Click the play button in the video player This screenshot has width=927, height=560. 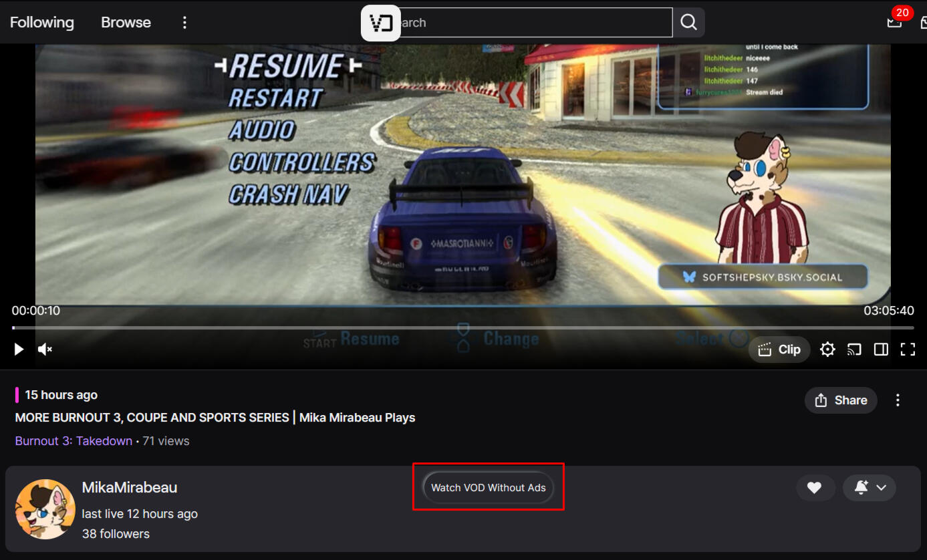(x=19, y=349)
